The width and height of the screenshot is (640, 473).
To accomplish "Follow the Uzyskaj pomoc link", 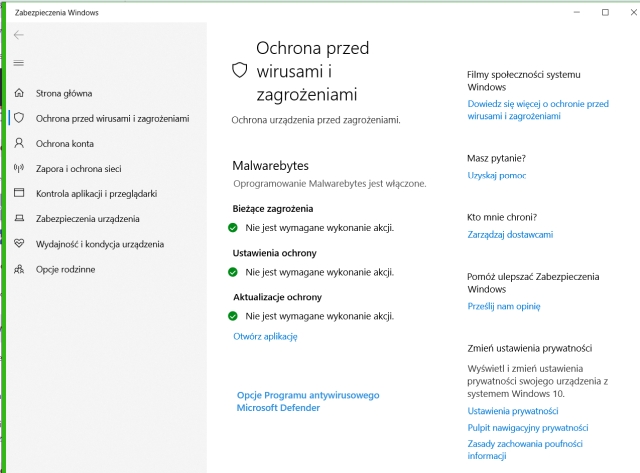I will click(496, 175).
